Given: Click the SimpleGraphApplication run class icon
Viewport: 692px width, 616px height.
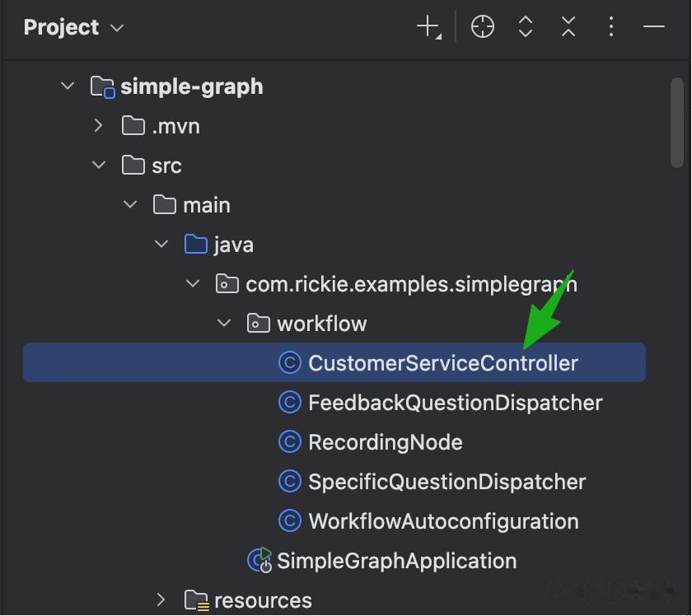Looking at the screenshot, I should [259, 561].
